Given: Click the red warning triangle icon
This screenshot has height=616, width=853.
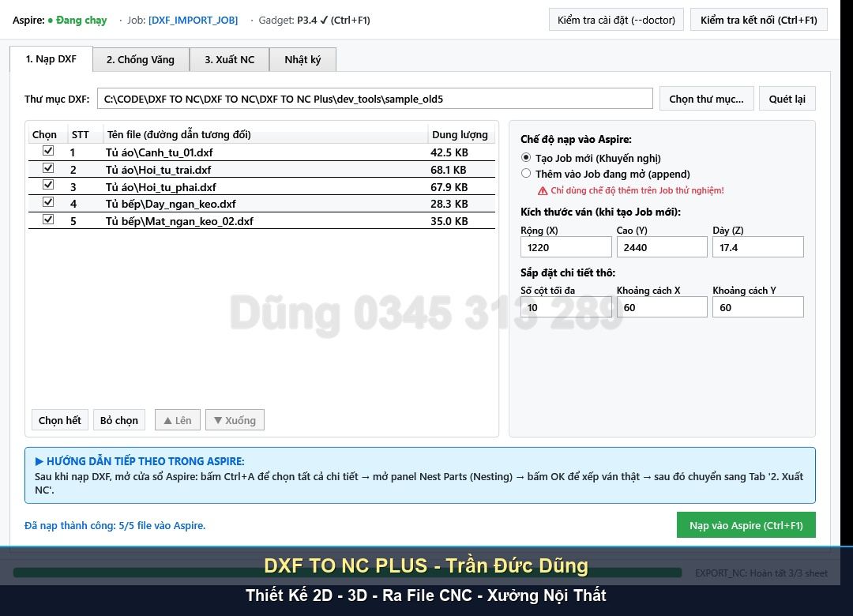Looking at the screenshot, I should click(543, 190).
